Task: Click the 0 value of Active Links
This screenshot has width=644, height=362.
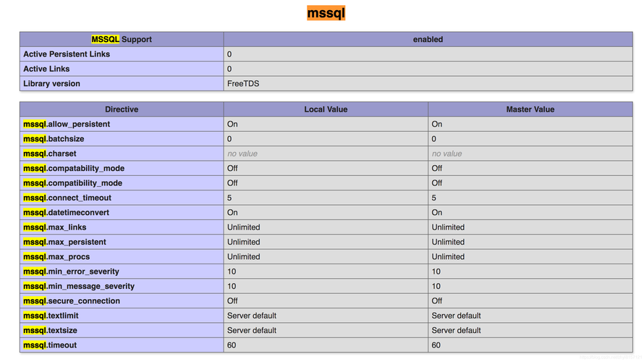Action: (229, 69)
